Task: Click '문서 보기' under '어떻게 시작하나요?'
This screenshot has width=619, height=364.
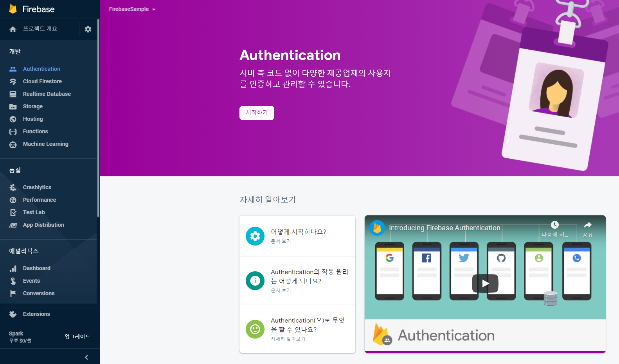Action: [x=281, y=241]
